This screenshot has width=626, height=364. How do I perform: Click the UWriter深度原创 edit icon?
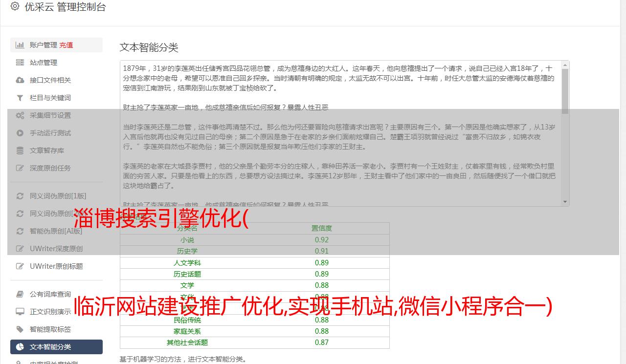click(20, 249)
